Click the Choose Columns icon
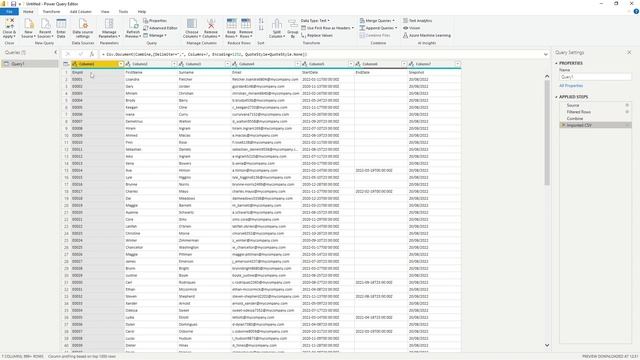Image resolution: width=640 pixels, height=360 pixels. (x=191, y=24)
